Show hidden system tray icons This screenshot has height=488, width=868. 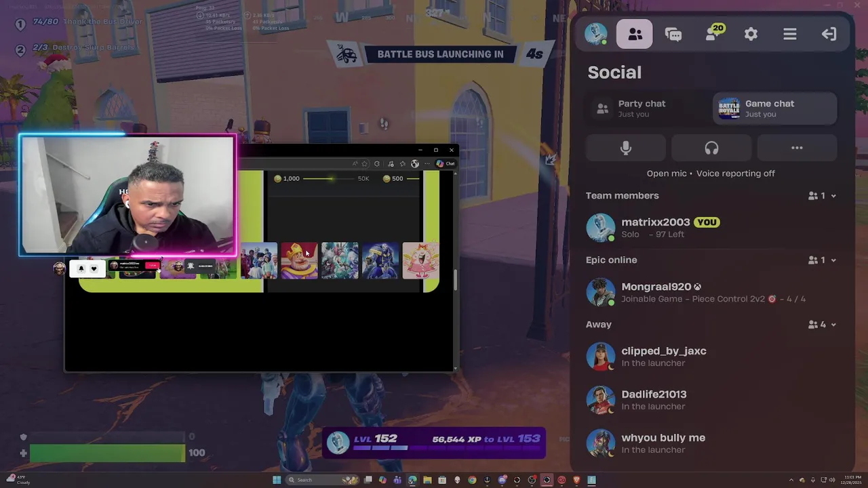click(x=791, y=480)
